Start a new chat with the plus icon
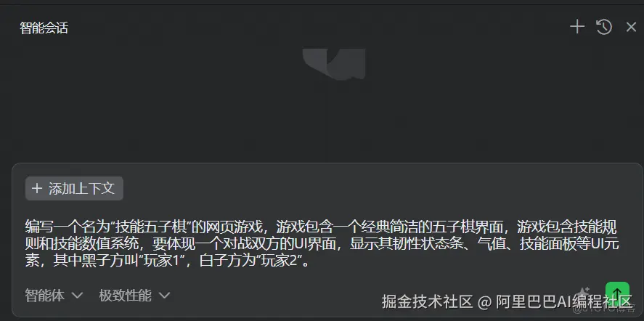This screenshot has height=321, width=644. 577,27
